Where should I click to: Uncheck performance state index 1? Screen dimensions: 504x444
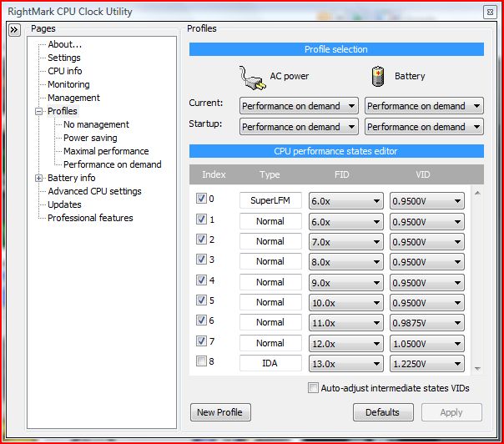[201, 219]
